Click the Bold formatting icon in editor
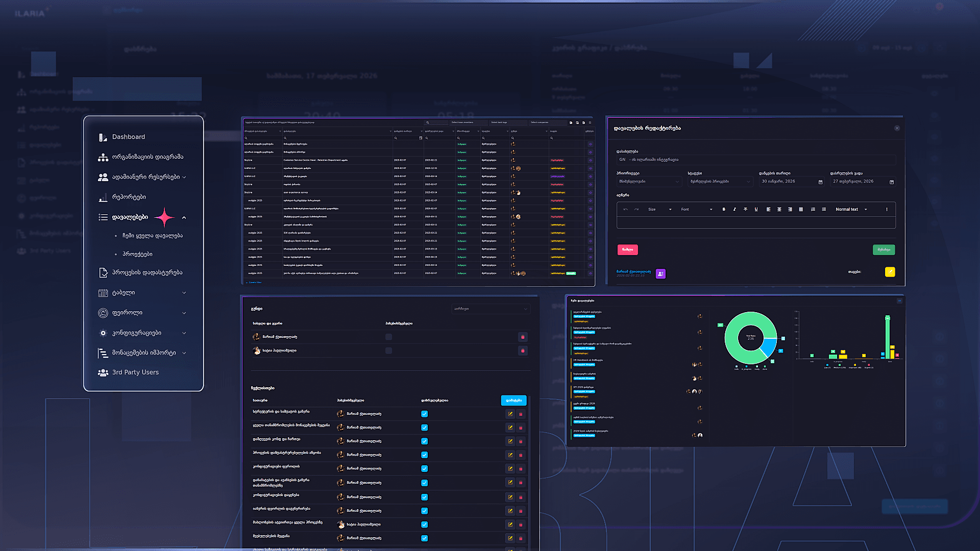 (724, 209)
